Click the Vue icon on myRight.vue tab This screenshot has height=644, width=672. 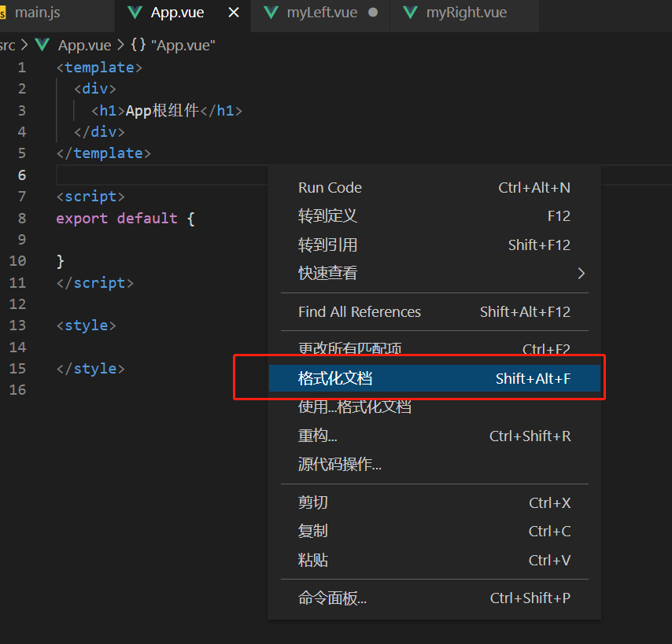click(410, 13)
